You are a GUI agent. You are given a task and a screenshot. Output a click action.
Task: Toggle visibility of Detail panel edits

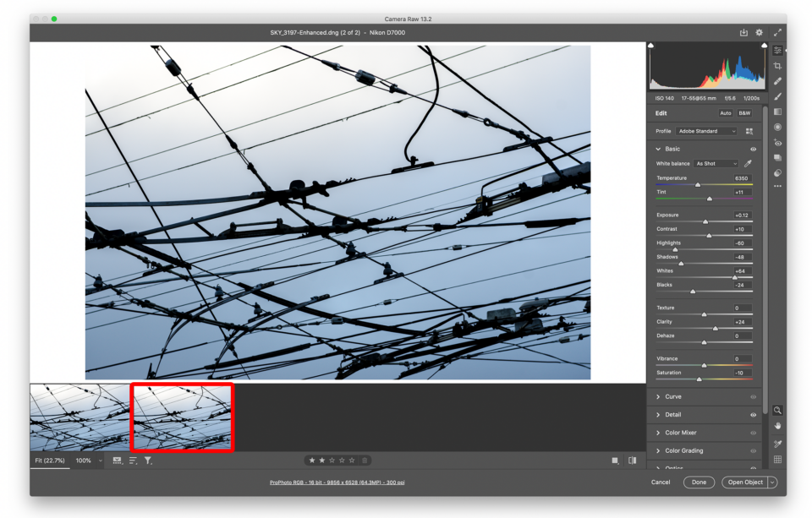tap(753, 415)
